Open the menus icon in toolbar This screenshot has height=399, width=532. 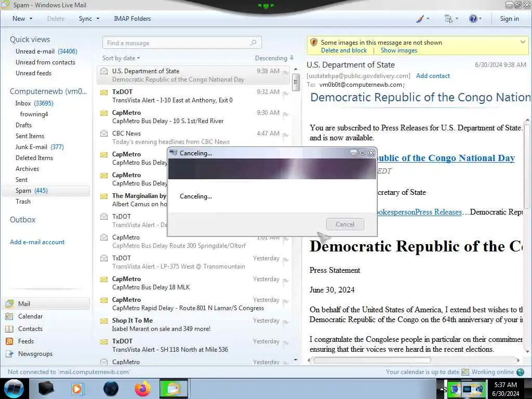[x=448, y=19]
